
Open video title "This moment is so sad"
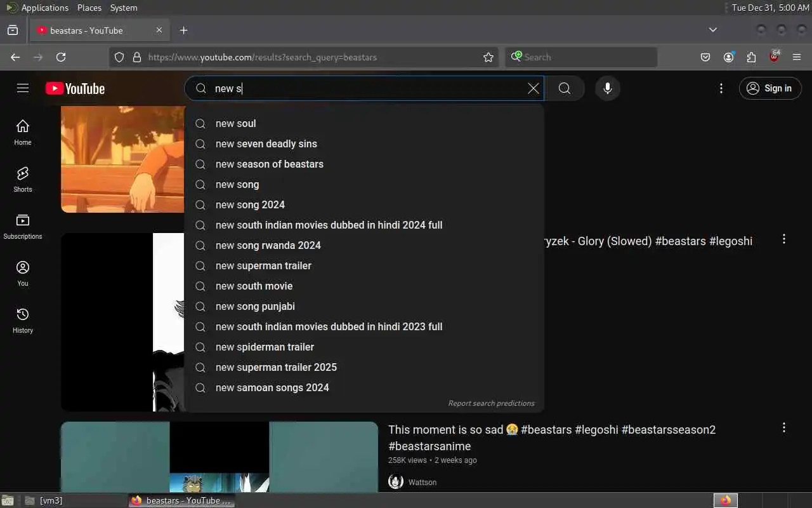pos(552,438)
